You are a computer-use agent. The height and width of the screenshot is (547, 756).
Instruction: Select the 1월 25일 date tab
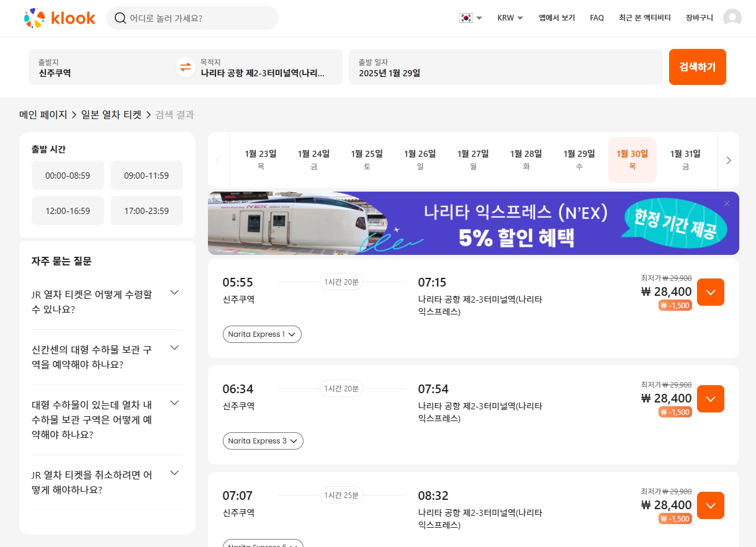point(367,159)
